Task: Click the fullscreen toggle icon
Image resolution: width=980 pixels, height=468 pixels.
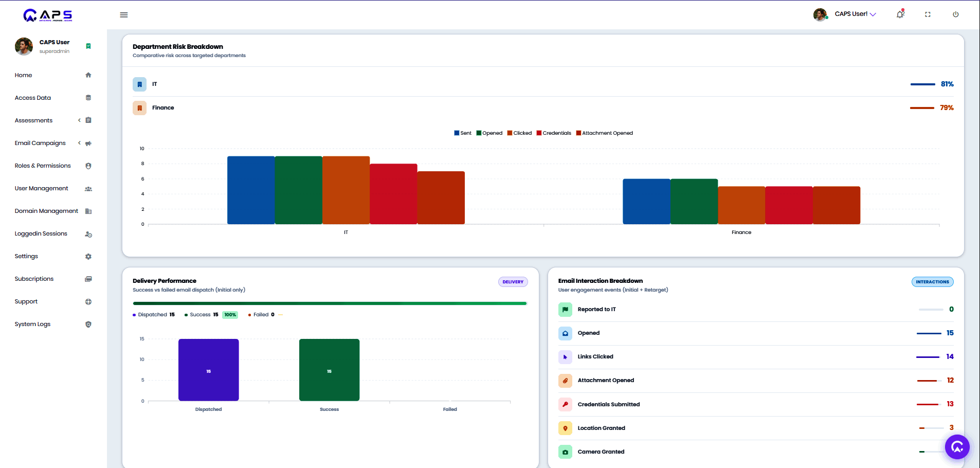Action: (x=928, y=14)
